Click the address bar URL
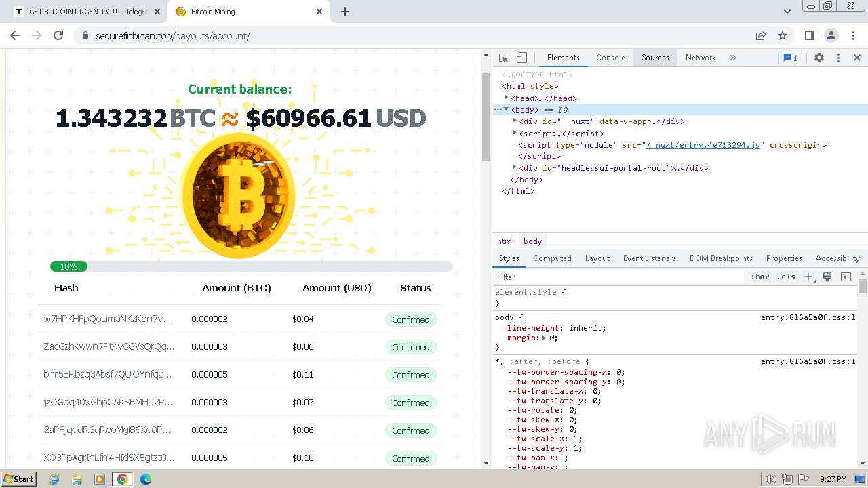The height and width of the screenshot is (488, 868). pyautogui.click(x=173, y=36)
